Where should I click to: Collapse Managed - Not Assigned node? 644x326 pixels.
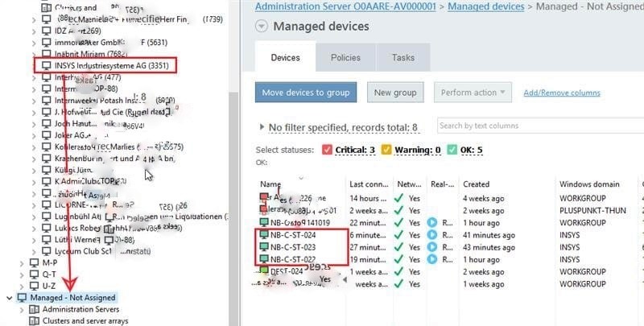pyautogui.click(x=9, y=298)
